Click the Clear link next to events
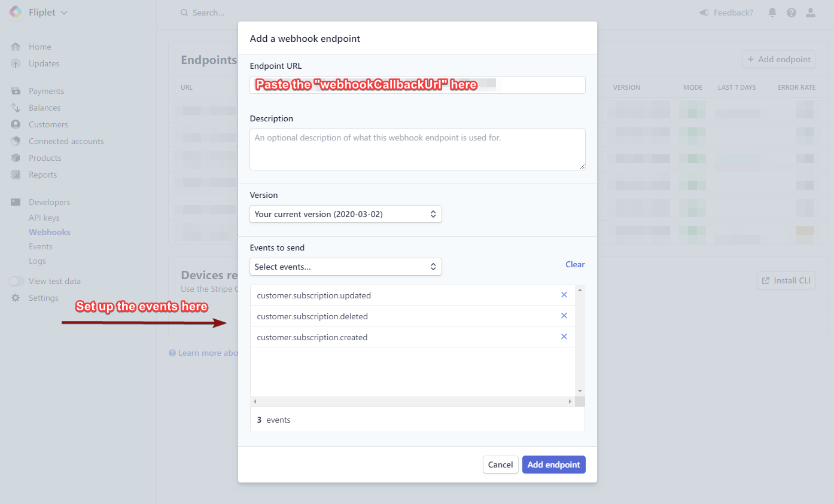 (x=574, y=264)
